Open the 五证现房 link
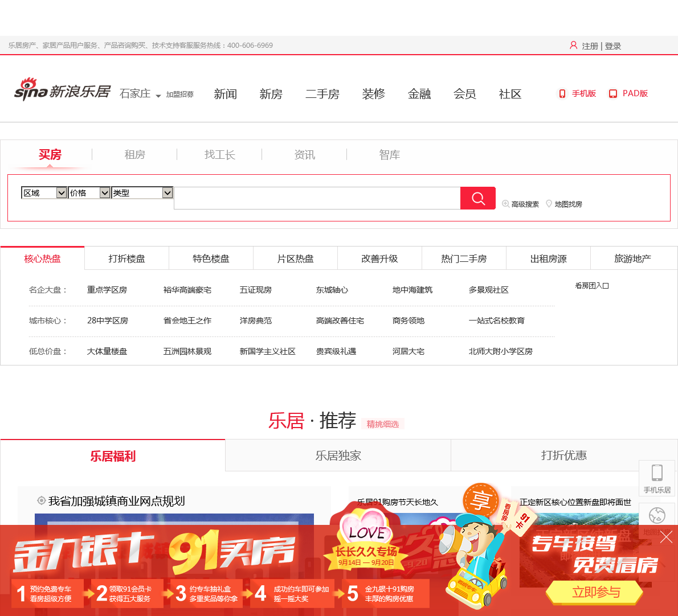678x616 pixels. coord(256,290)
